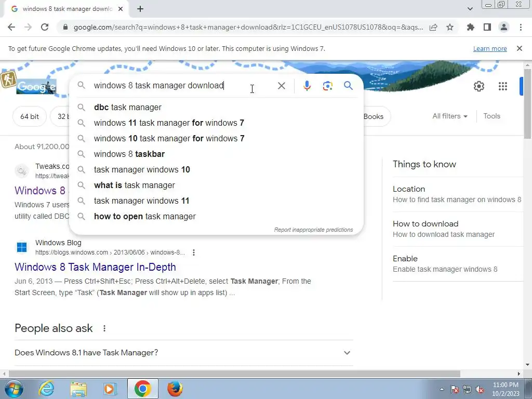The height and width of the screenshot is (399, 532).
Task: Choose suggestion windows 10 task manager for windows 7
Action: [x=216, y=138]
